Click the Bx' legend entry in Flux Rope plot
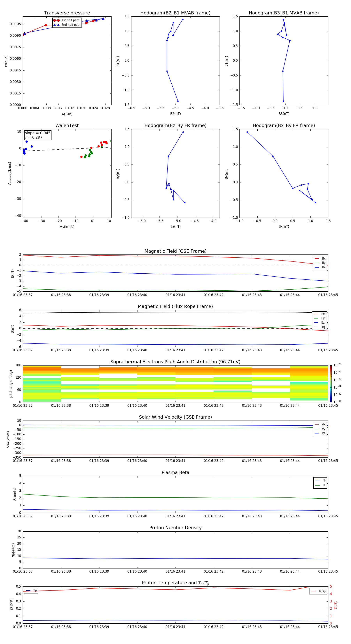Screen dimensions: 351x644 tap(320, 314)
